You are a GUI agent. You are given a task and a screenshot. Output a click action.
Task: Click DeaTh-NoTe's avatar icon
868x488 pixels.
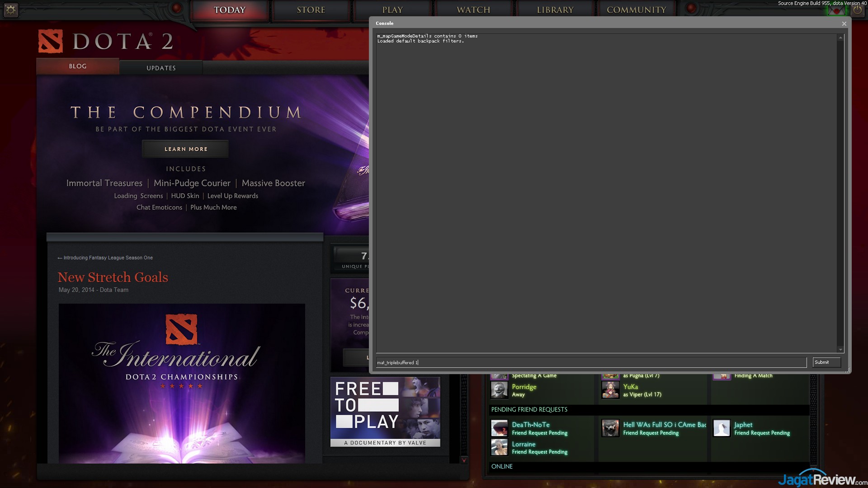(499, 428)
